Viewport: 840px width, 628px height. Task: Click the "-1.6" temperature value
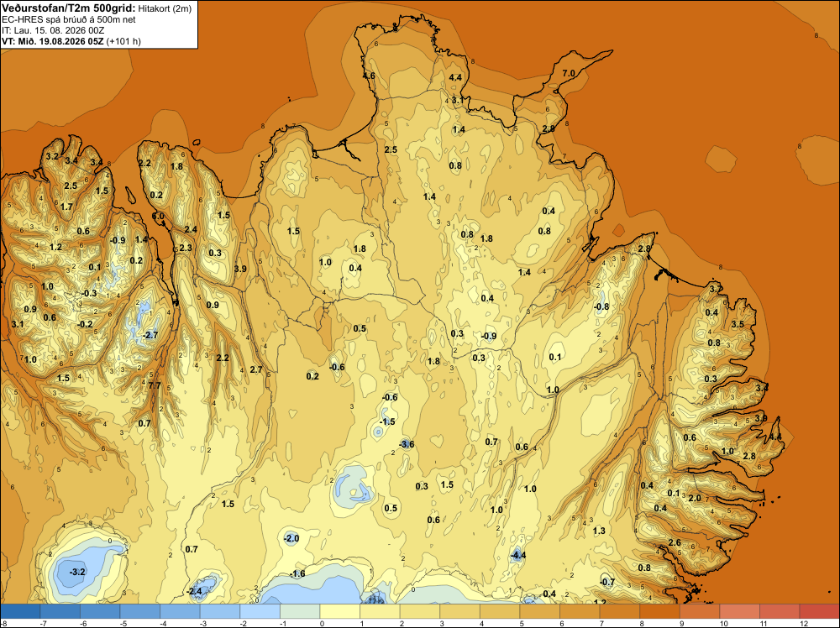click(x=297, y=573)
